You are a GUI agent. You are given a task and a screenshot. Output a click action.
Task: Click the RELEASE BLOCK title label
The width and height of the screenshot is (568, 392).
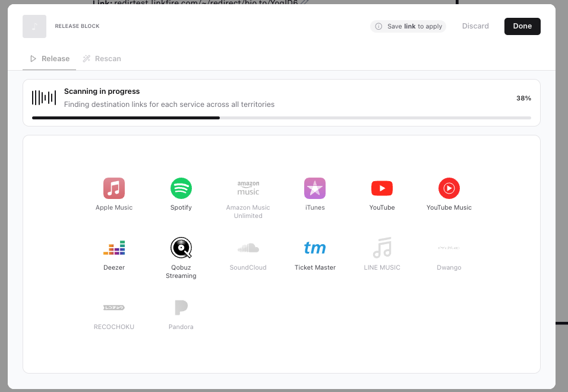(x=77, y=26)
